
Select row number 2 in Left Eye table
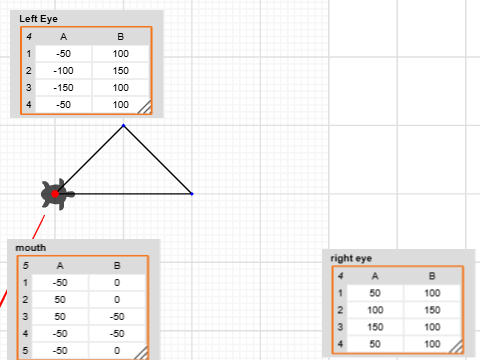point(29,71)
